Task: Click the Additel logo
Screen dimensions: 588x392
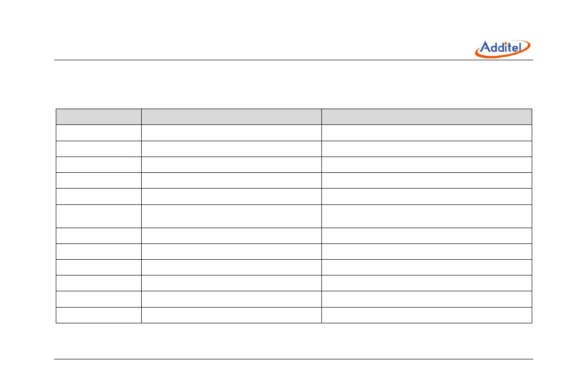Action: [x=503, y=48]
